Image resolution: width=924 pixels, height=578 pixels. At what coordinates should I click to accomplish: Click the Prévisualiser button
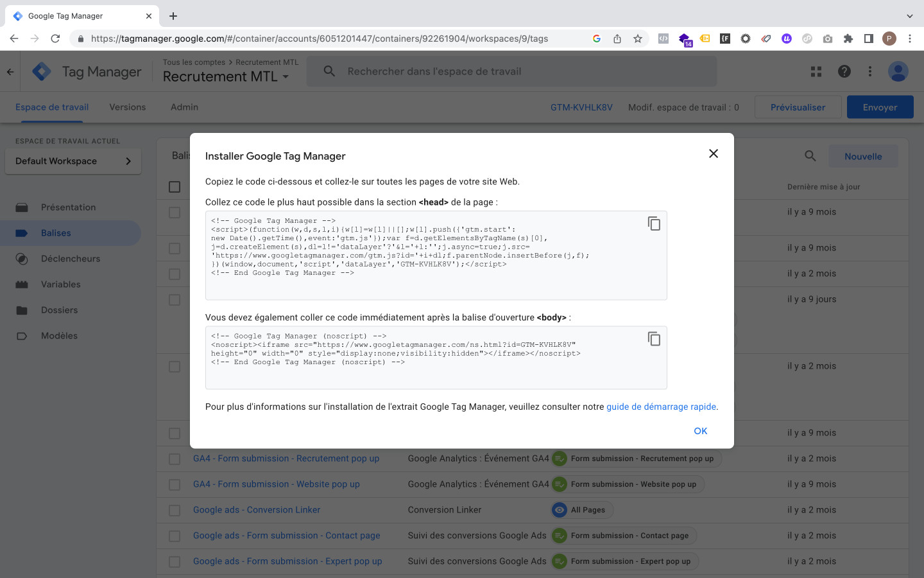click(798, 107)
